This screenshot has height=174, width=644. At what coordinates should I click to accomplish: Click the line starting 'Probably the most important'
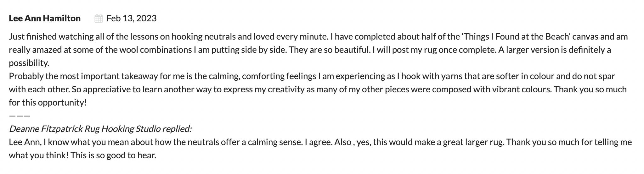point(312,76)
